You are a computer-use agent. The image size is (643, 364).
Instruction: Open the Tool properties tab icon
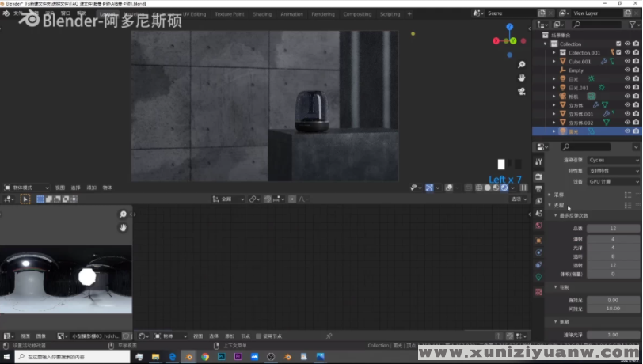point(538,162)
